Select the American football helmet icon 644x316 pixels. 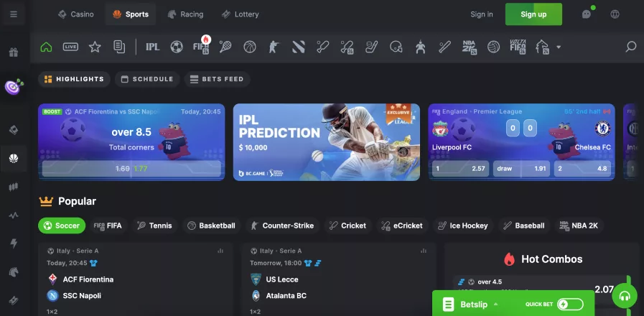[396, 47]
